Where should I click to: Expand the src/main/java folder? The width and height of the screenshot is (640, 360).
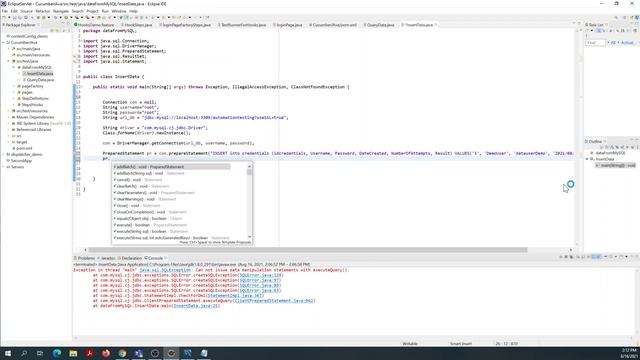[9, 49]
